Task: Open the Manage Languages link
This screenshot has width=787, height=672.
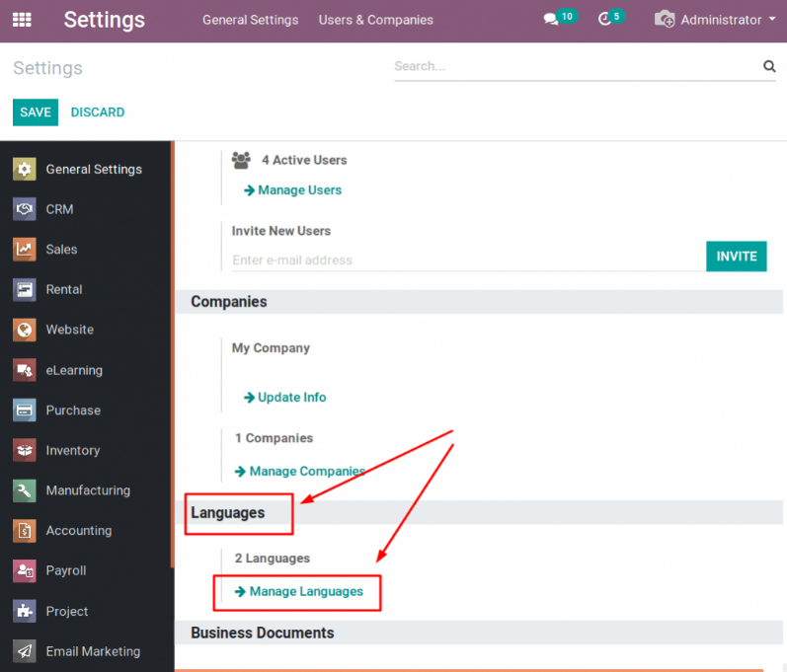Action: click(x=305, y=591)
